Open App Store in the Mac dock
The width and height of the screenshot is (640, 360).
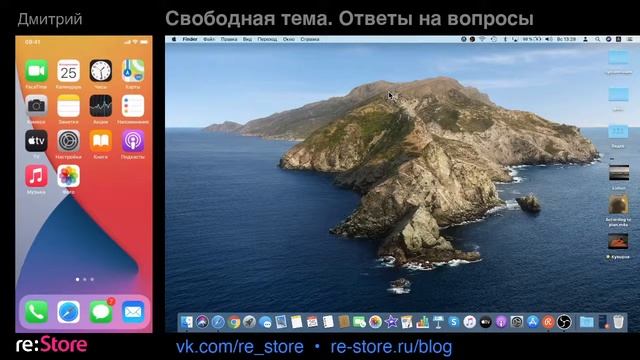[x=532, y=322]
